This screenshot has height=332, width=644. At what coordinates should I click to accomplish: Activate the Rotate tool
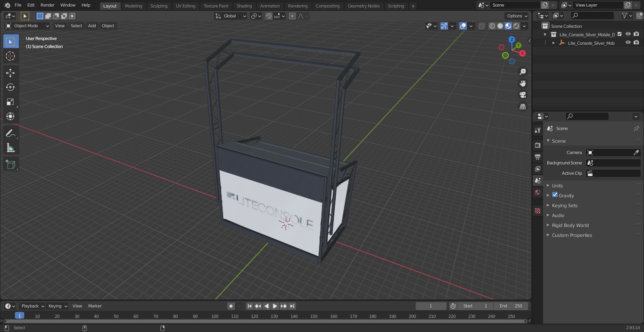pyautogui.click(x=10, y=87)
